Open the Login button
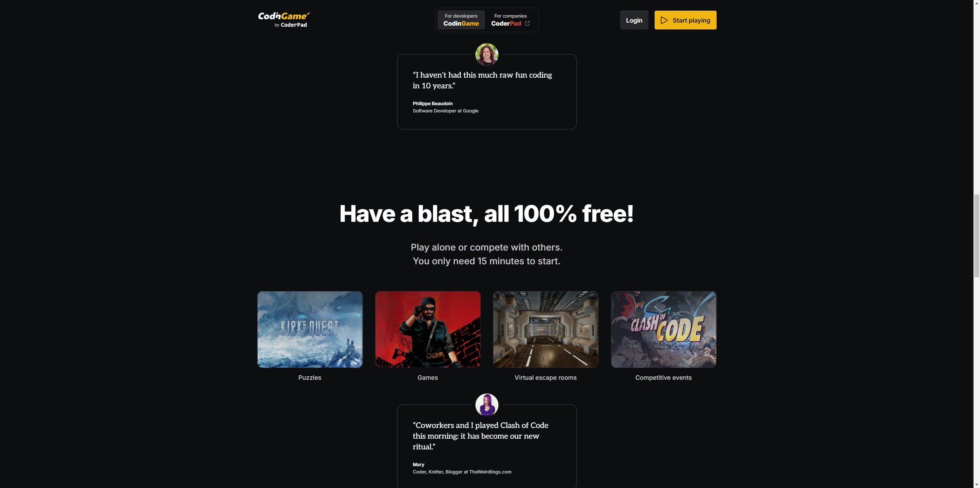 click(634, 20)
